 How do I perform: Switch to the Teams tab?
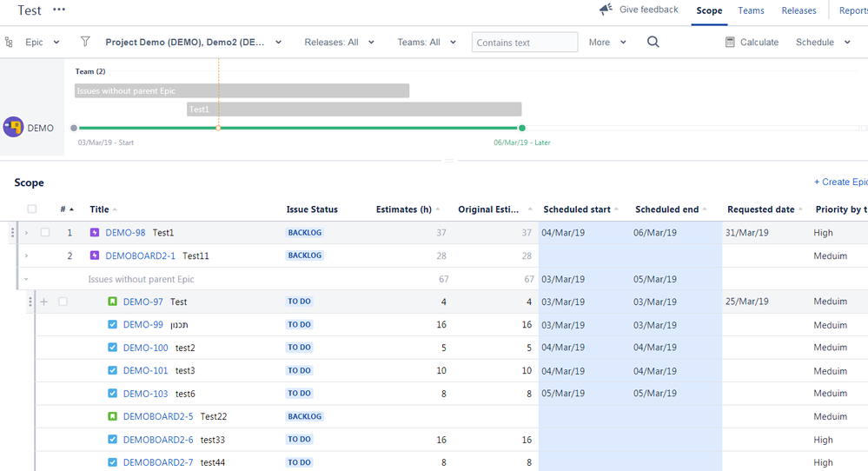click(x=751, y=10)
